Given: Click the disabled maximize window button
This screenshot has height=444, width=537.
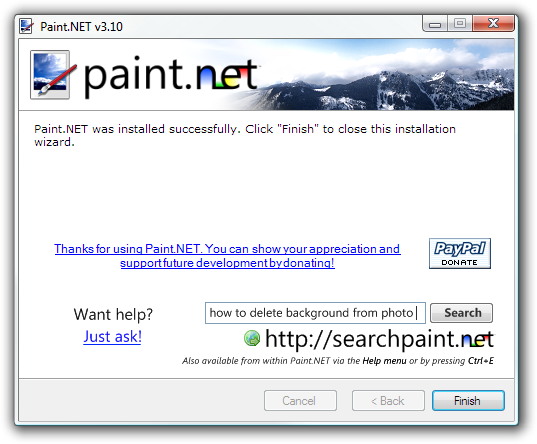Looking at the screenshot, I should (x=460, y=24).
